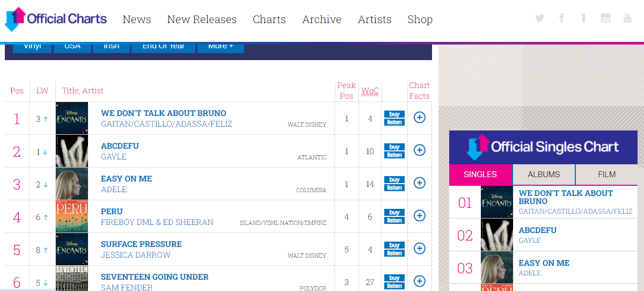Expand chart facts for Bruno song
This screenshot has height=291, width=644.
pos(420,118)
